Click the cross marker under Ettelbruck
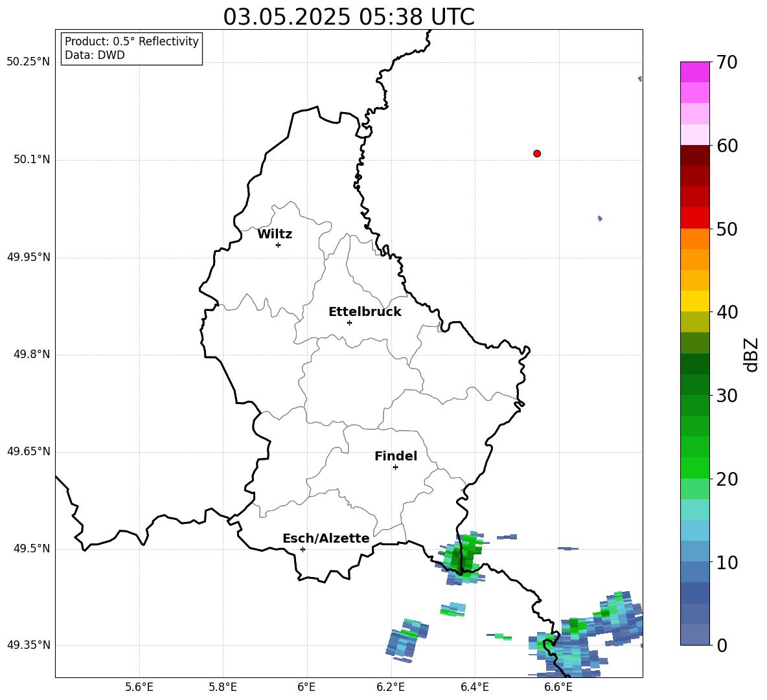The height and width of the screenshot is (700, 767). click(x=349, y=322)
